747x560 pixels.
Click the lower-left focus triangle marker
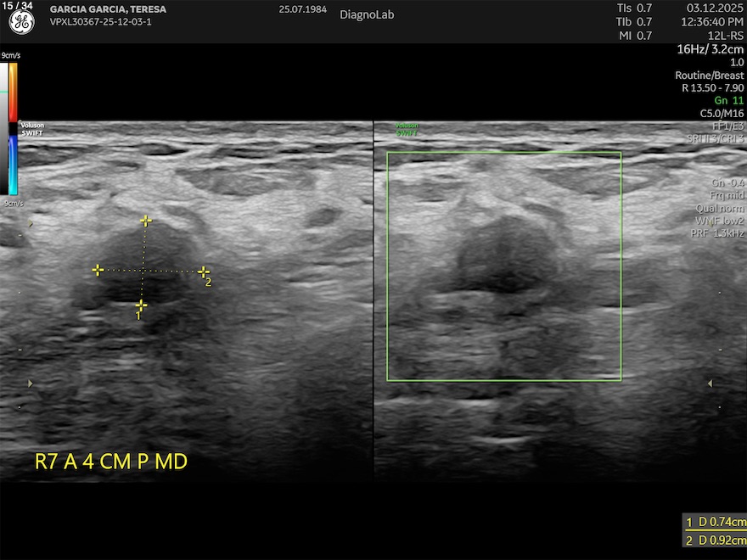(32, 384)
